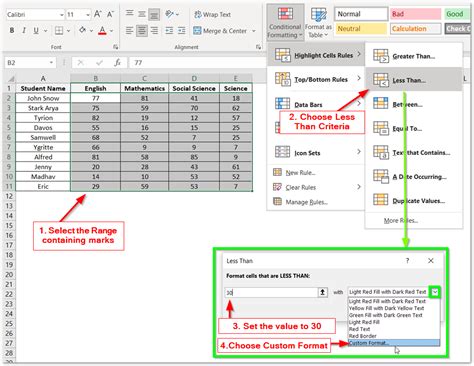Apply the Good cell style
474x366 pixels.
click(x=457, y=14)
